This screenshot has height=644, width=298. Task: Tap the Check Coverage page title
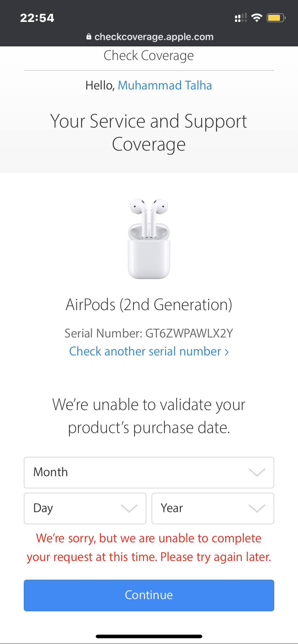149,56
